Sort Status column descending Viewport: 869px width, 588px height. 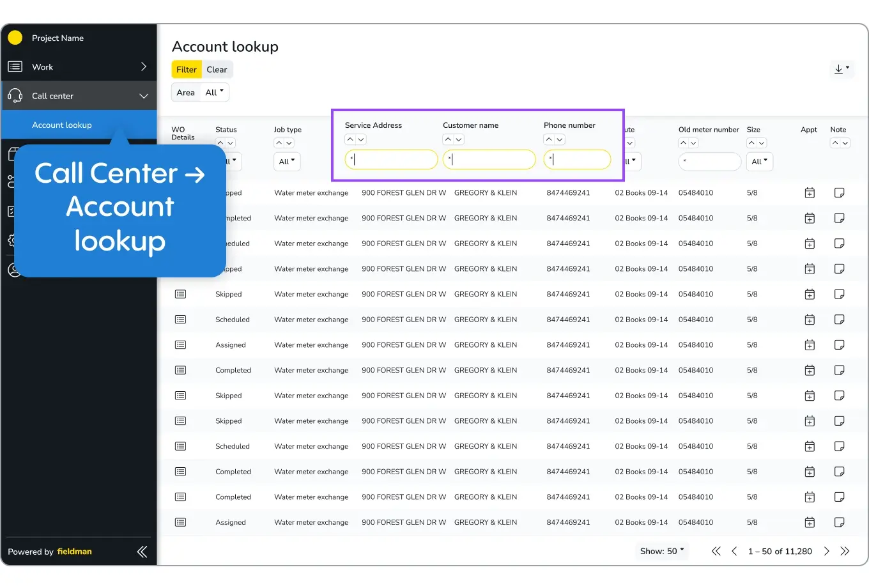coord(231,143)
